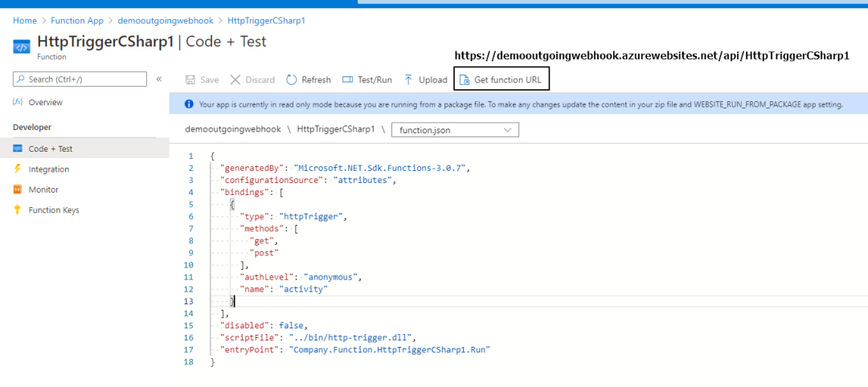Click the Upload arrow icon

point(408,79)
